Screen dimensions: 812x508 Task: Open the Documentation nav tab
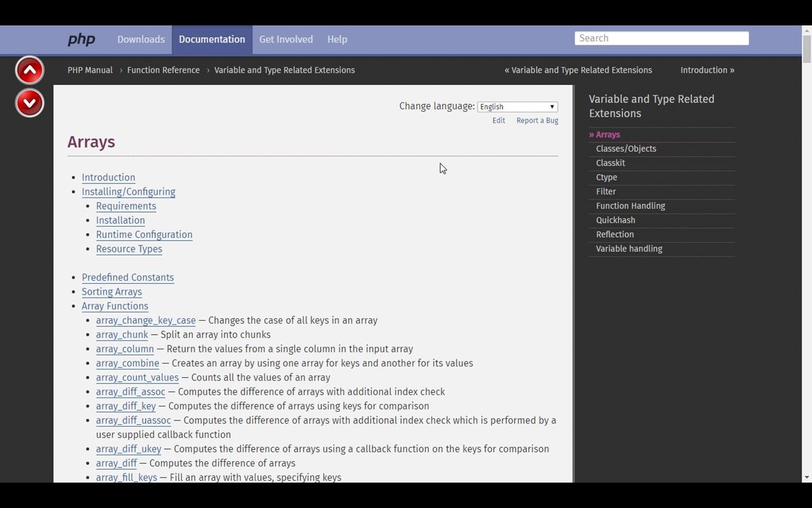212,39
